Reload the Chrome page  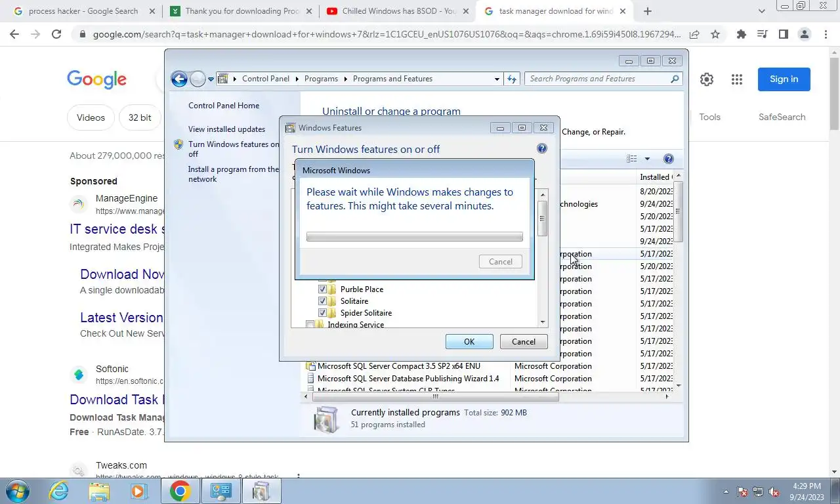tap(56, 35)
